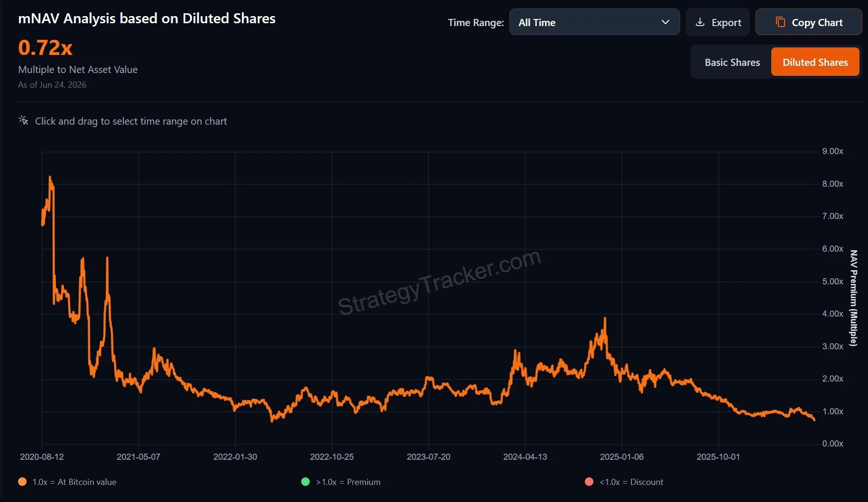Click the Copy Chart button label
Image resolution: width=868 pixels, height=502 pixels.
(x=817, y=22)
